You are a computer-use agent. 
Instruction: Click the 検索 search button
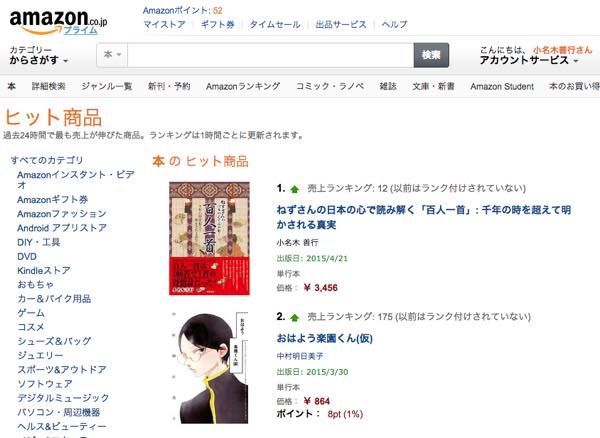pyautogui.click(x=431, y=55)
